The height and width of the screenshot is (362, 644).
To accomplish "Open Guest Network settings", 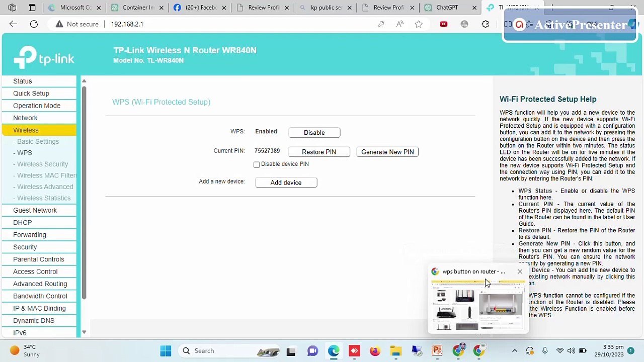I will [x=39, y=210].
